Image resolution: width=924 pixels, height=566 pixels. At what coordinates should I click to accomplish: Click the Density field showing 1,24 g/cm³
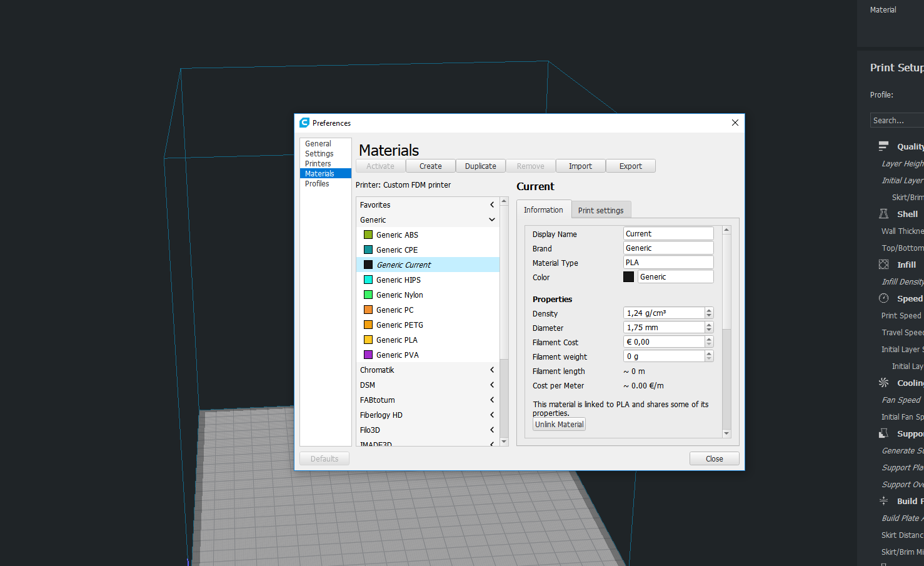point(664,313)
